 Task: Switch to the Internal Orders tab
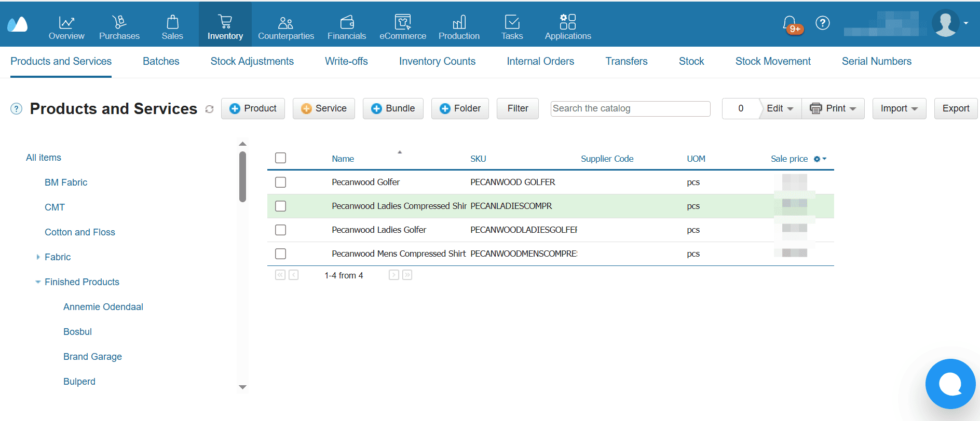(x=540, y=61)
